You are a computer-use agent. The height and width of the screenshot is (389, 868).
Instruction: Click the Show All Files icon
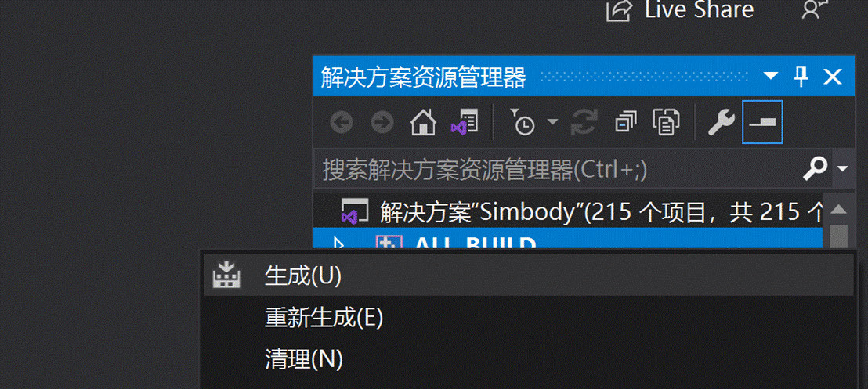pos(666,122)
